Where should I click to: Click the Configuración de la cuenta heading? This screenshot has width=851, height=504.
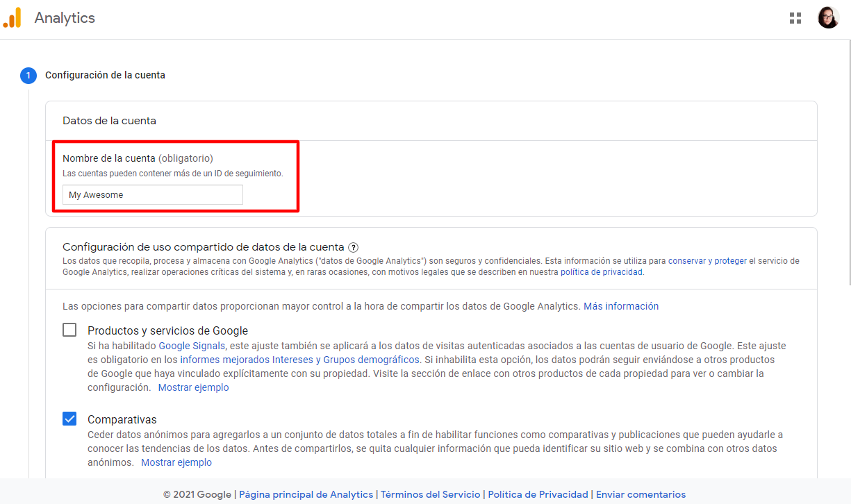coord(105,75)
